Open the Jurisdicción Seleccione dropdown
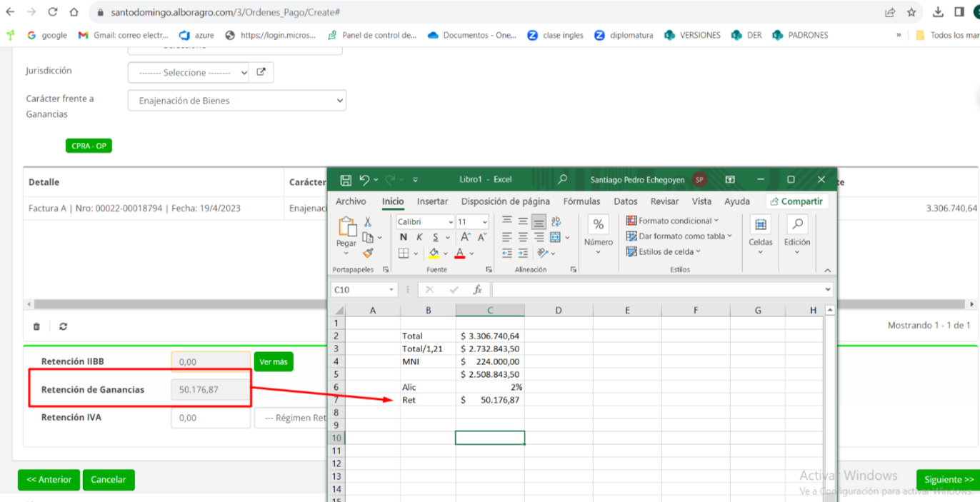Image resolution: width=980 pixels, height=502 pixels. coord(189,73)
